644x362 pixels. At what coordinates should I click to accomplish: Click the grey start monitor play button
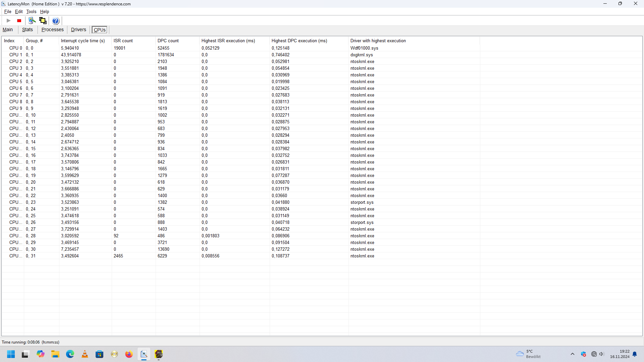pyautogui.click(x=9, y=21)
